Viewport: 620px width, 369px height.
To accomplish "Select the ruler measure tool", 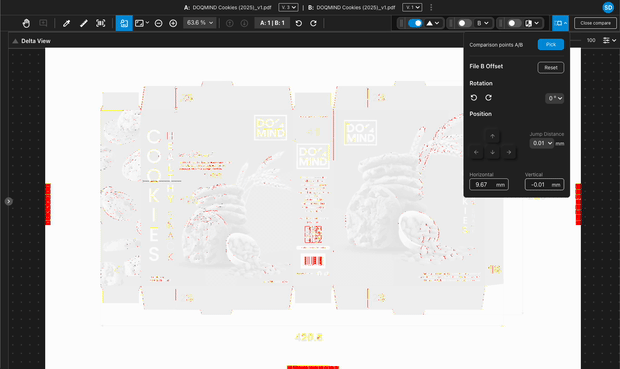I will point(83,23).
